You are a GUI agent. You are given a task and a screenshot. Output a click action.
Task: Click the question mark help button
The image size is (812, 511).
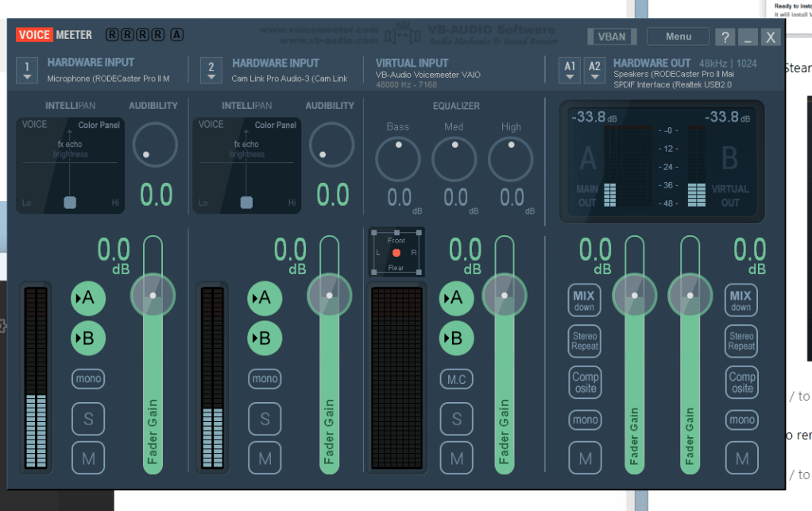[x=725, y=37]
